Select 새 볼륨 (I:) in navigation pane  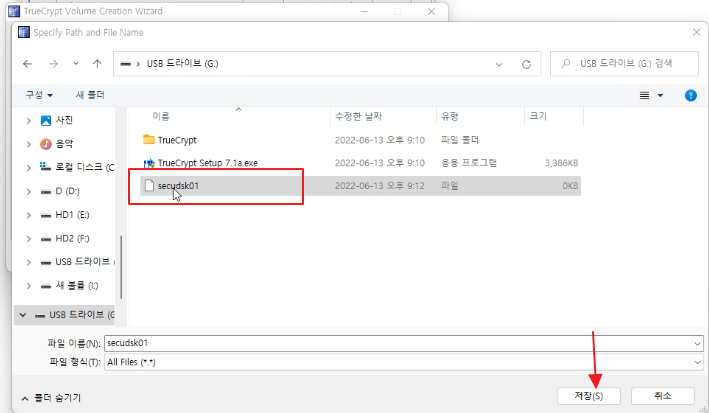tap(76, 285)
